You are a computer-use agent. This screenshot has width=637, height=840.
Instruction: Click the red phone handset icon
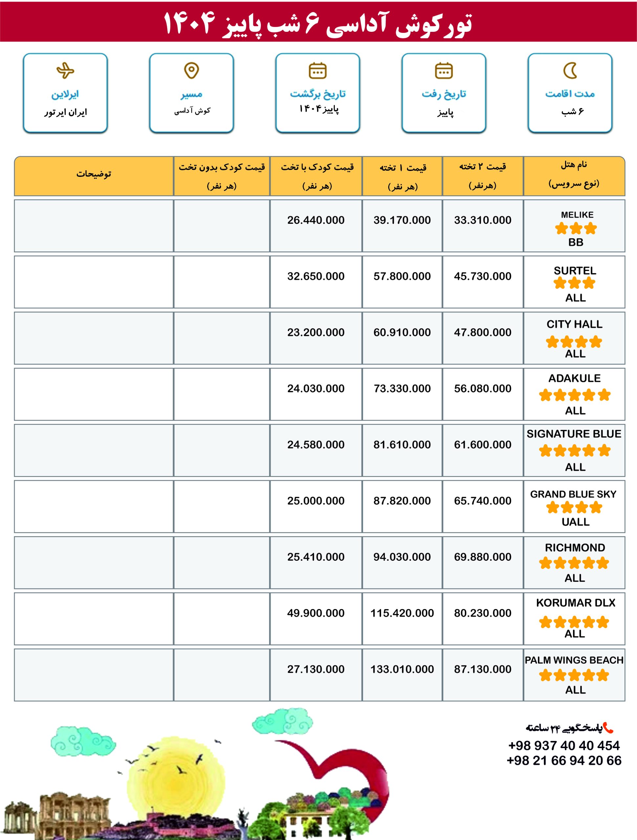(x=608, y=727)
